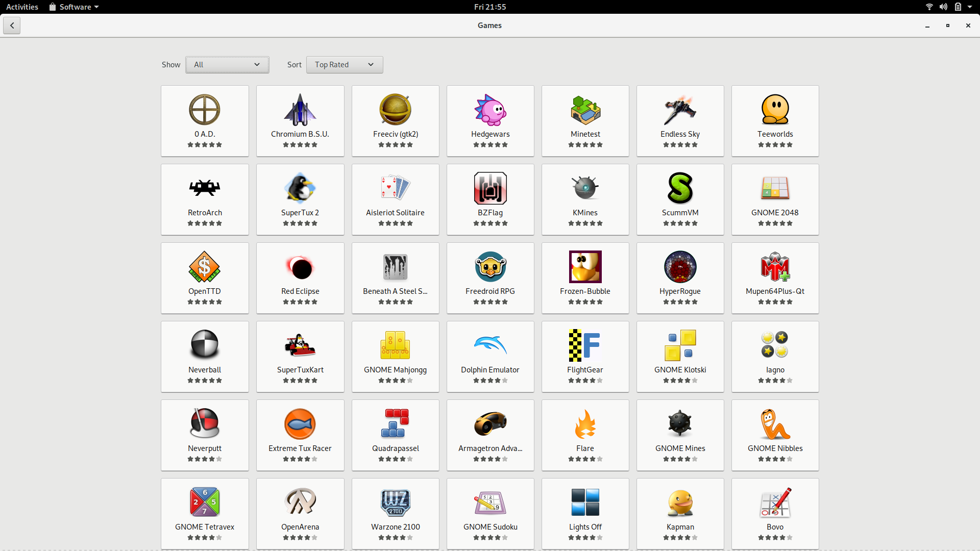Viewport: 980px width, 551px height.
Task: Click the 'Minetest' app name text
Action: pos(585,134)
